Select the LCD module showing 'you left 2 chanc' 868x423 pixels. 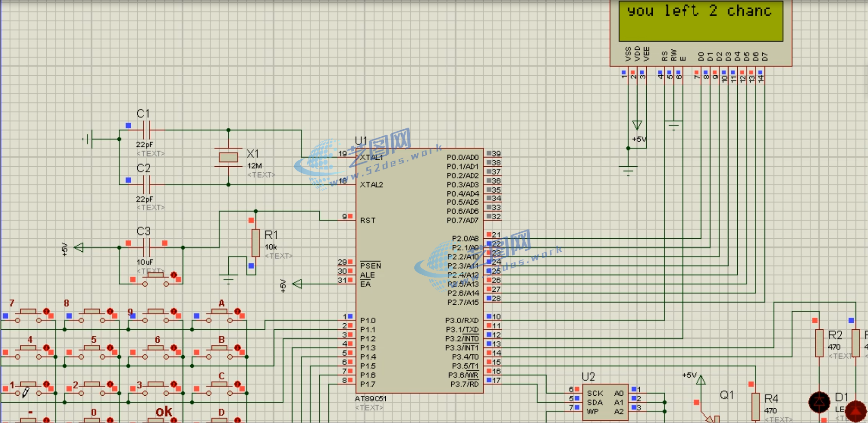(x=701, y=33)
